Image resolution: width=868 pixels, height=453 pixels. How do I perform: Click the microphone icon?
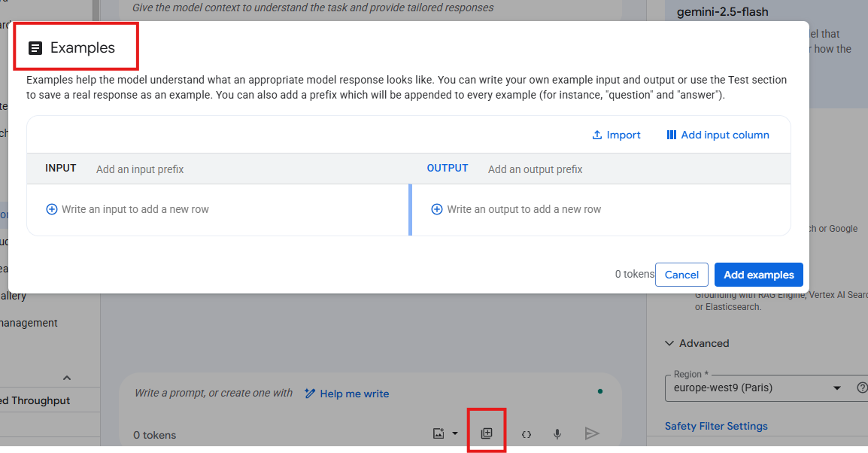point(557,434)
